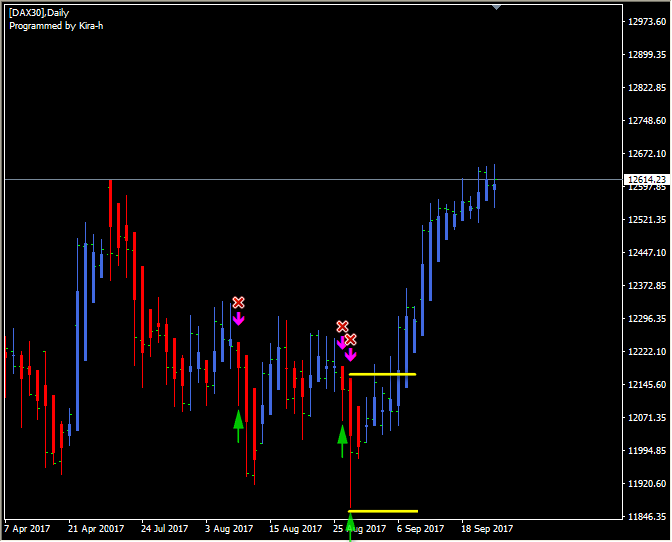Select the green up arrow left of the long-wick red candle
The width and height of the screenshot is (672, 542).
342,441
